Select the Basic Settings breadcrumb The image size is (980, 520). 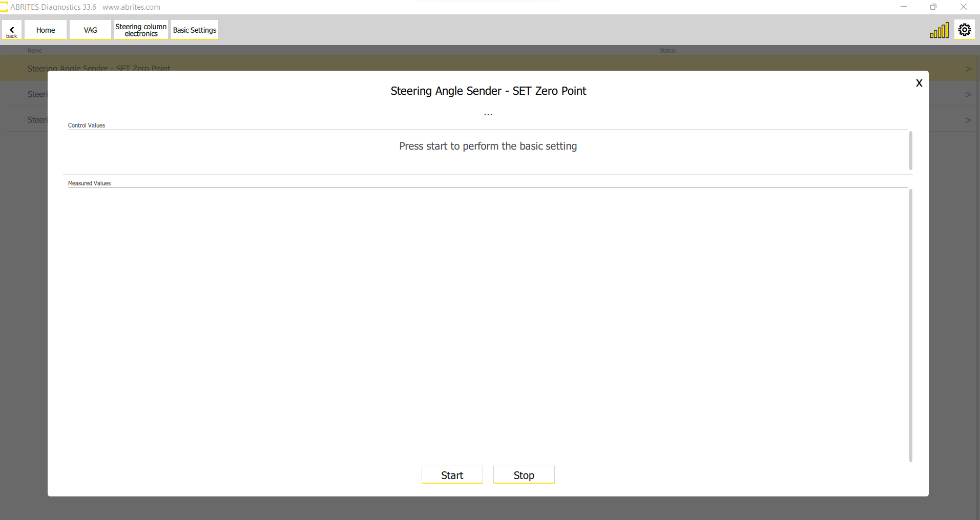click(195, 30)
